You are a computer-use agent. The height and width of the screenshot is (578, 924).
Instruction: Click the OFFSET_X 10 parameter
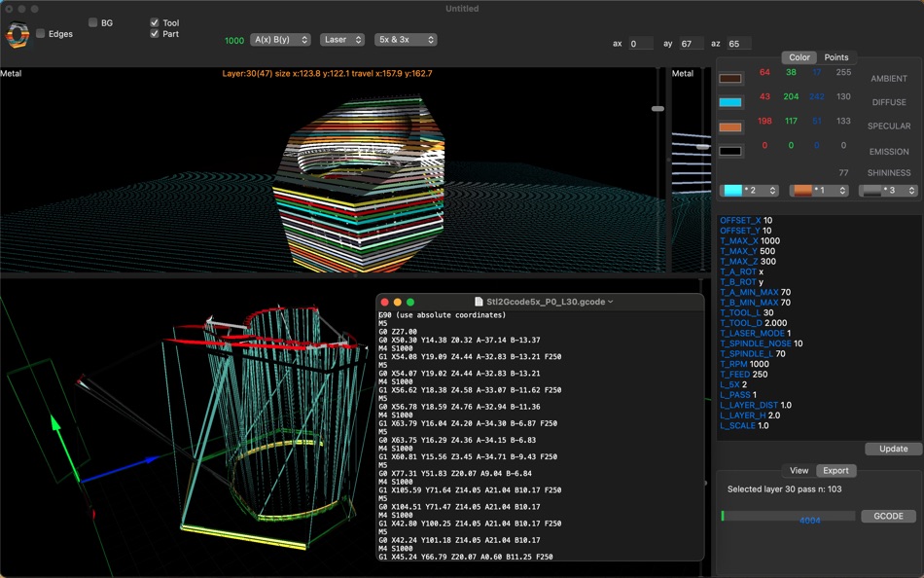pos(746,220)
